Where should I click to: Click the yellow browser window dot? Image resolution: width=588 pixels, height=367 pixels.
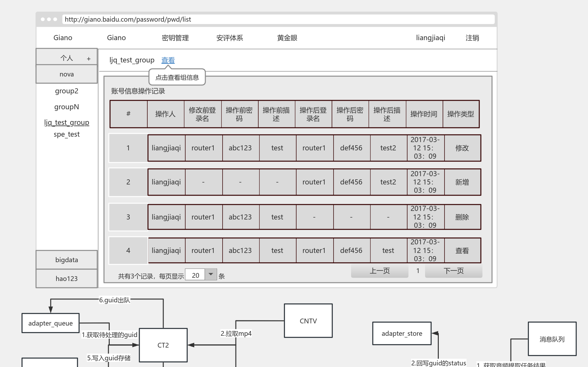click(48, 19)
